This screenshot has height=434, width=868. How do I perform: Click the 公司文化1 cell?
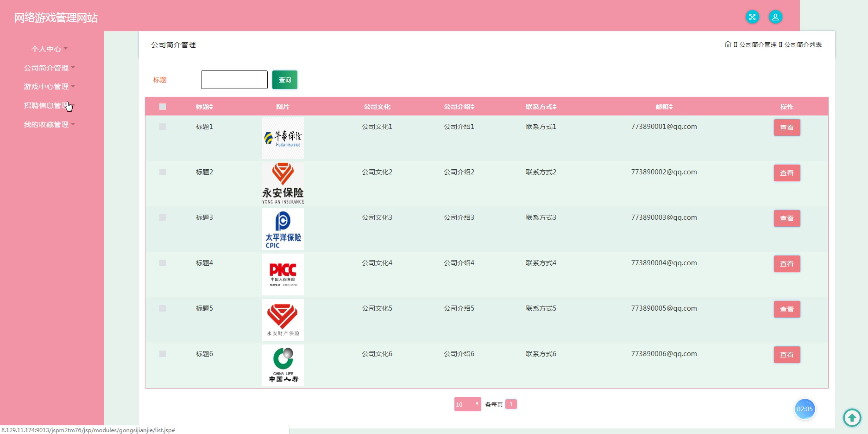(x=377, y=127)
